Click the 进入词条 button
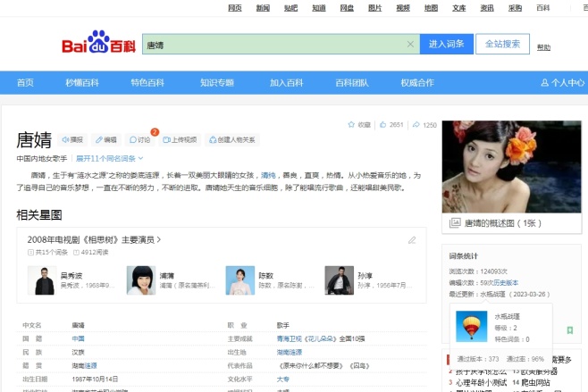588x392 pixels. click(447, 44)
